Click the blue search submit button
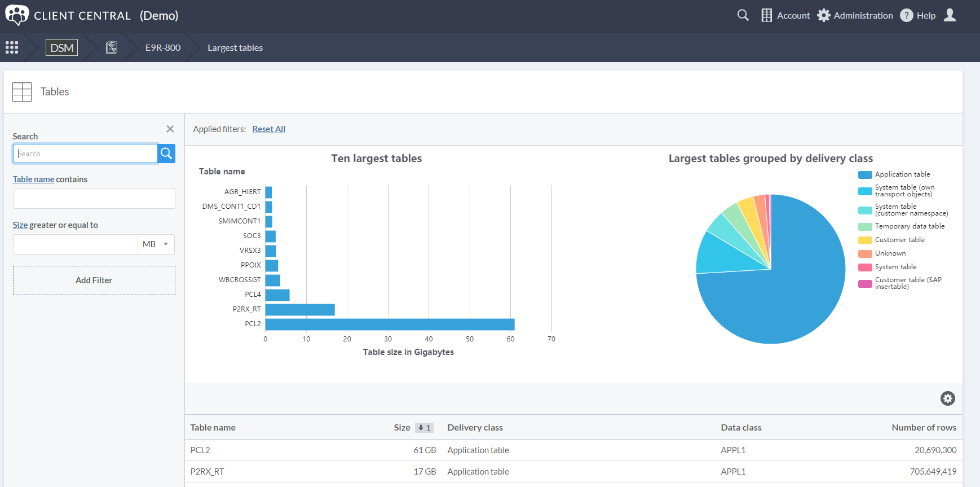Screen dimensions: 980x487 (x=166, y=153)
